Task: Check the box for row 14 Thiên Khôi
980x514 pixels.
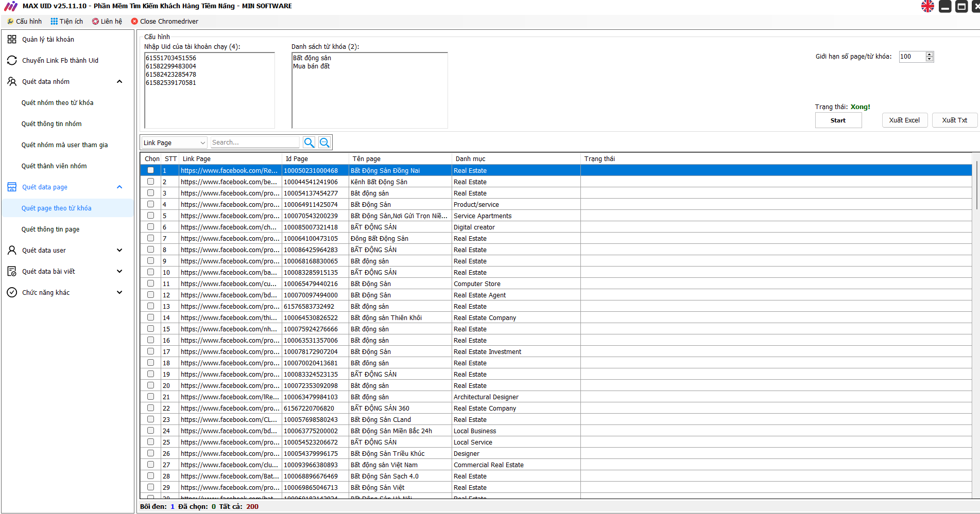Action: click(x=150, y=317)
